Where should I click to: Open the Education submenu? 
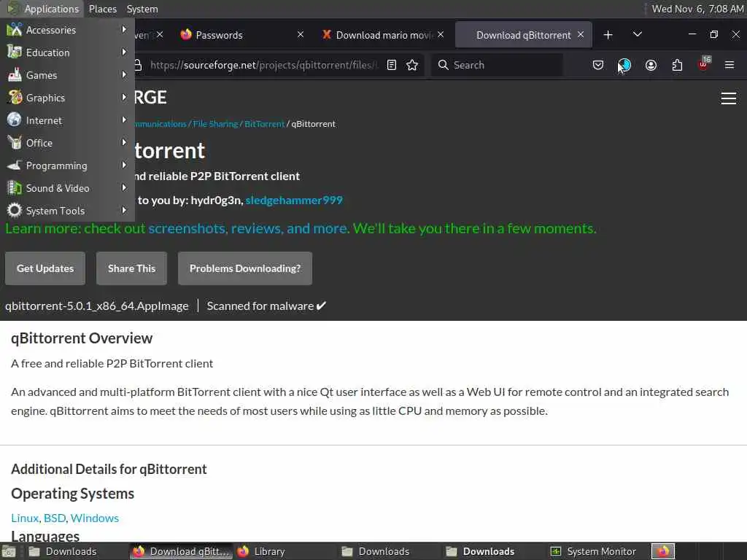pos(67,52)
